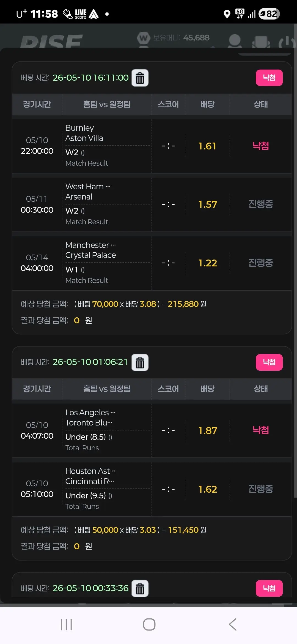Image resolution: width=297 pixels, height=644 pixels.
Task: Open the Manchester vs Crystal Palace match
Action: pos(152,263)
